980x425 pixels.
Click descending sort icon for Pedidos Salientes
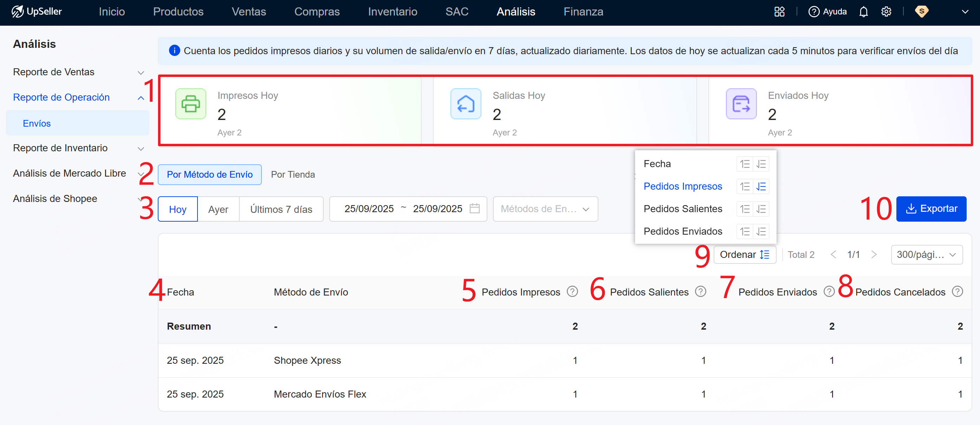tap(761, 209)
